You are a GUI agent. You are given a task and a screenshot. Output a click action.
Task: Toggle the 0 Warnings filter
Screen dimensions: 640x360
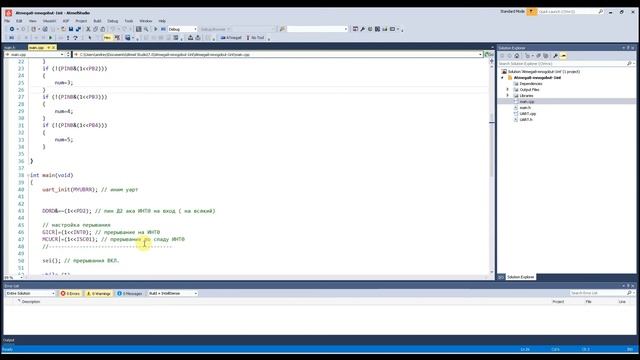click(99, 293)
